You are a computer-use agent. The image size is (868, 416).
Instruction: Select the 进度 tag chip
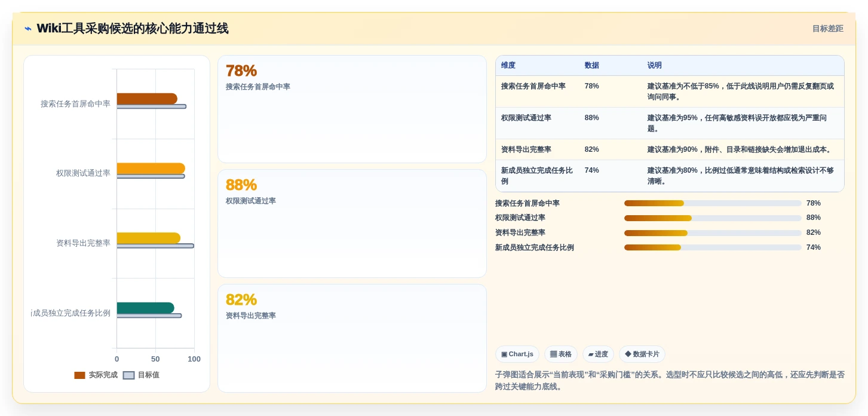click(x=598, y=354)
